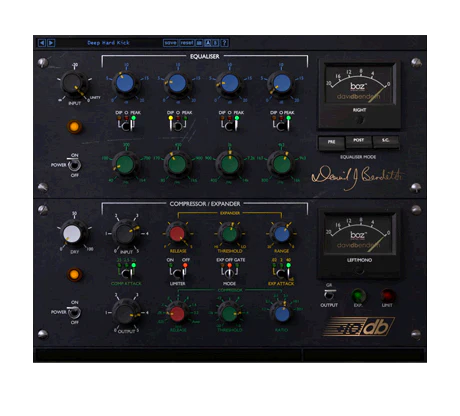This screenshot has width=460, height=416.
Task: Toggle the equaliser POWER switch
Action: [74, 164]
